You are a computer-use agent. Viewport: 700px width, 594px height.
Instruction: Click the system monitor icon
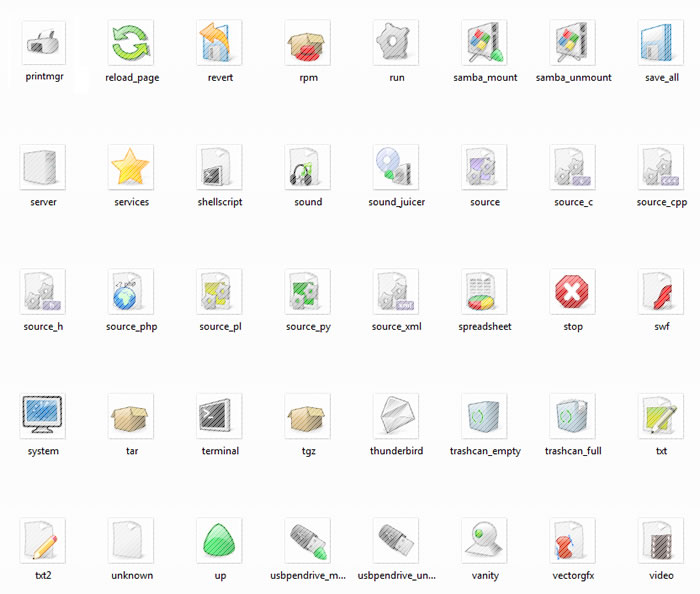[42, 416]
